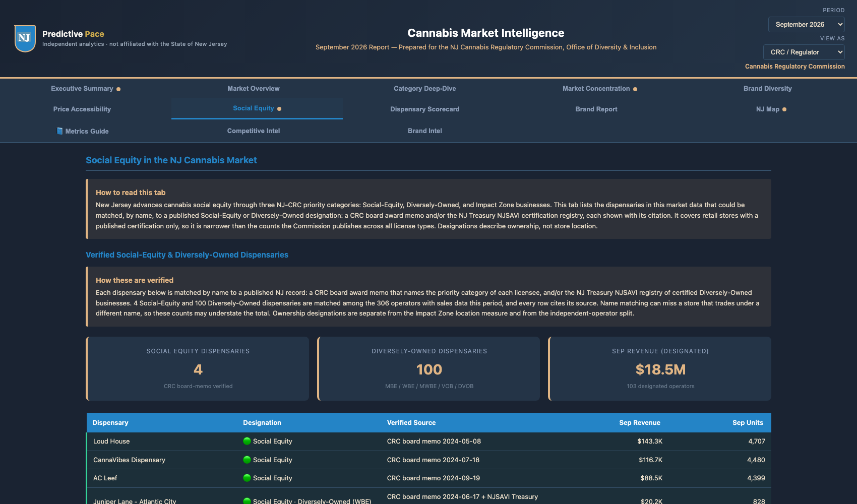Click the Verified Source column header
The width and height of the screenshot is (857, 504).
click(411, 423)
